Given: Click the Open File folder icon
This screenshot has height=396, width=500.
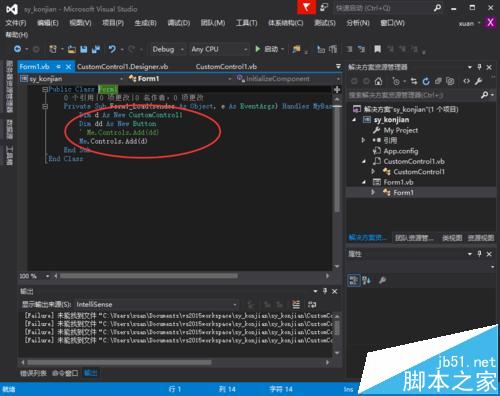Looking at the screenshot, I should pyautogui.click(x=72, y=50).
